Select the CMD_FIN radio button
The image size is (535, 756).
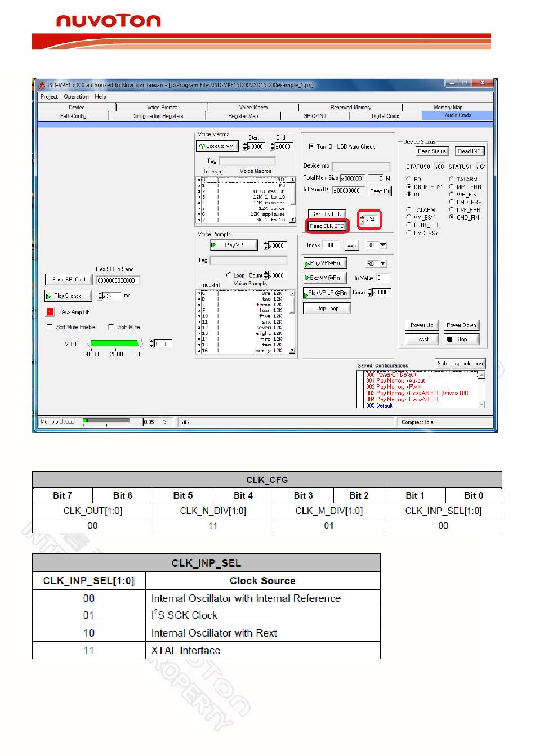[451, 217]
